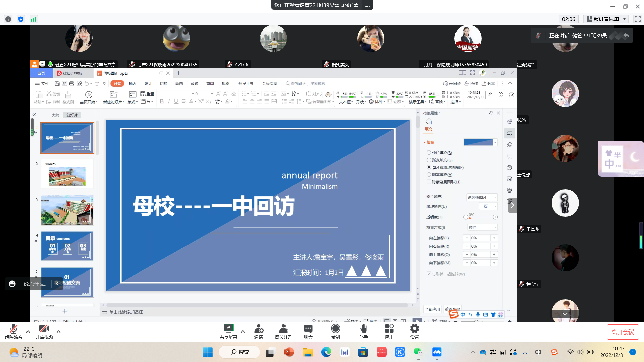The width and height of the screenshot is (644, 362).
Task: Click 分享 share button in WPS
Action: coord(488,84)
